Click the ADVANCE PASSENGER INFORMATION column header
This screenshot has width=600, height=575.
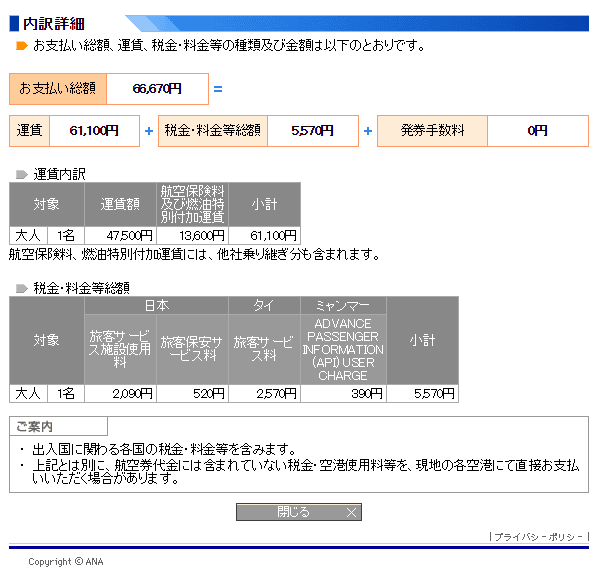(343, 350)
